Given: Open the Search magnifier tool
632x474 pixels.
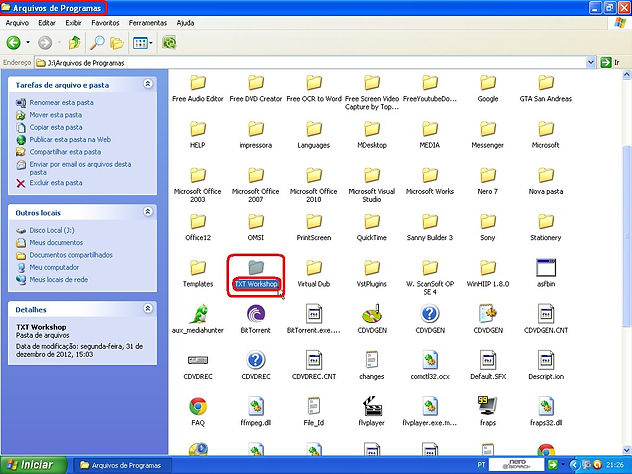Looking at the screenshot, I should click(x=97, y=43).
